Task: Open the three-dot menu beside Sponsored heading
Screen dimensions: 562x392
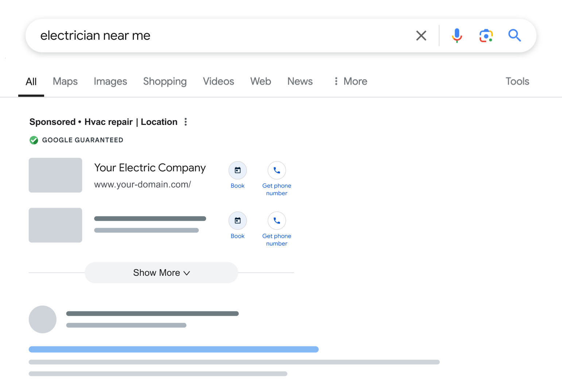Action: (x=186, y=122)
